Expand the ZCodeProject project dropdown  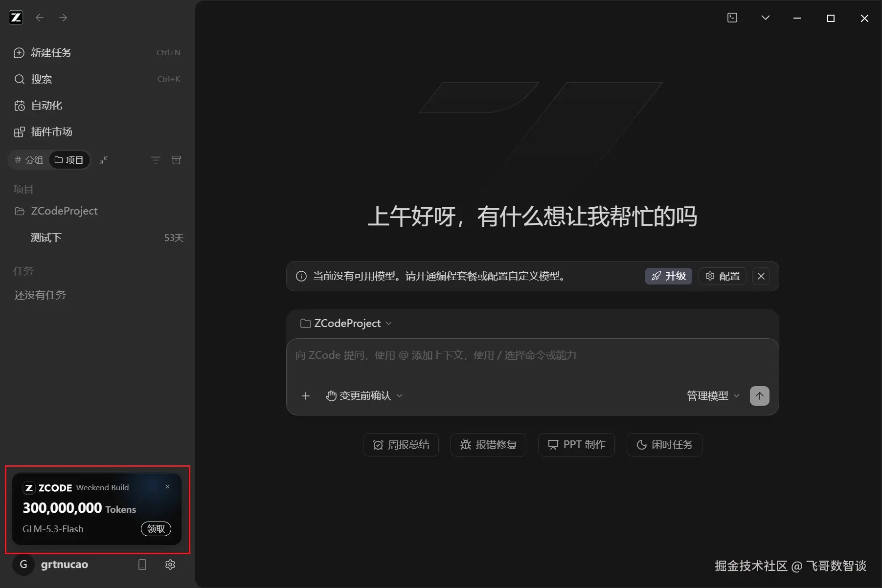coord(346,323)
